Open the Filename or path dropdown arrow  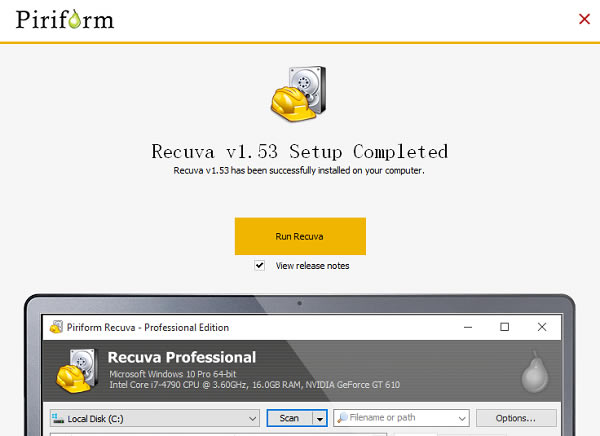462,418
